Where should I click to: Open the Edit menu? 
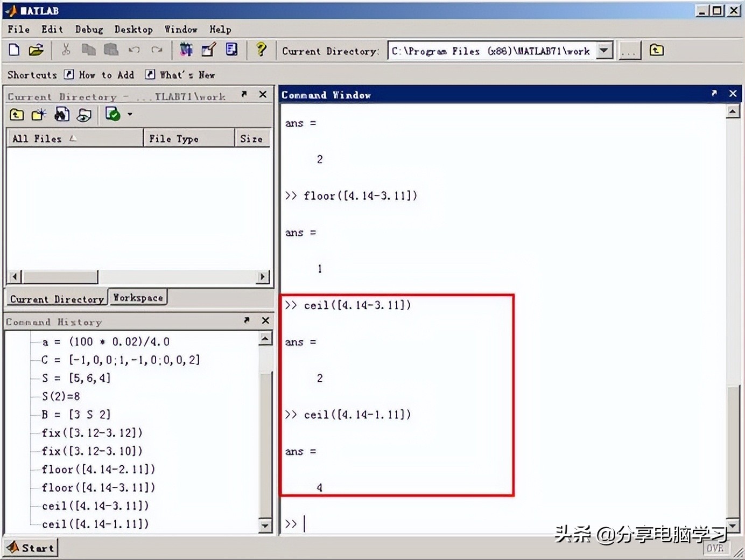tap(52, 30)
